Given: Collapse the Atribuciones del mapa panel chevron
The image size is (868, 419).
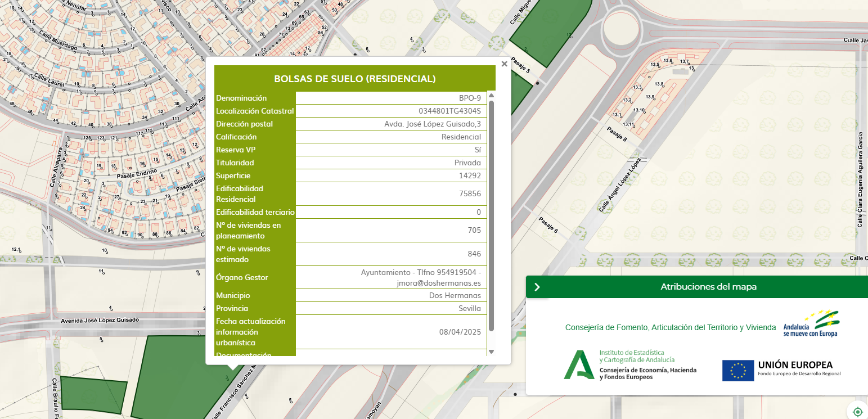Looking at the screenshot, I should pos(537,287).
